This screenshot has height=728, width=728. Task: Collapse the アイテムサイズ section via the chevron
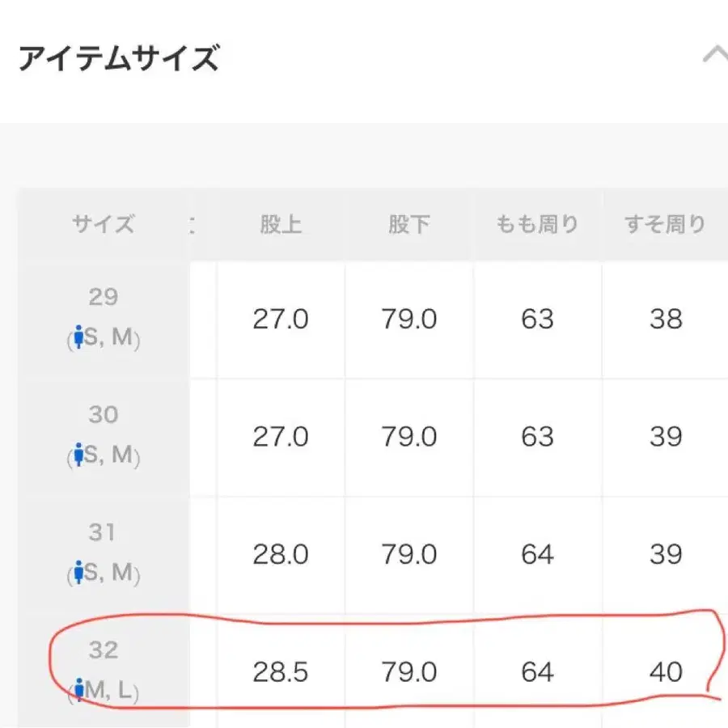click(715, 54)
